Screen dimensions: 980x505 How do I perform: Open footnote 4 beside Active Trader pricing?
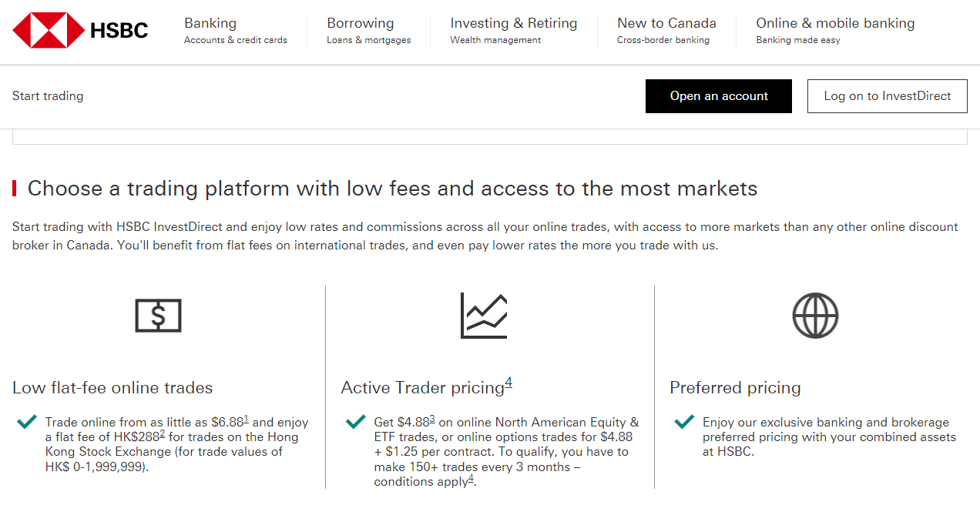tap(508, 383)
